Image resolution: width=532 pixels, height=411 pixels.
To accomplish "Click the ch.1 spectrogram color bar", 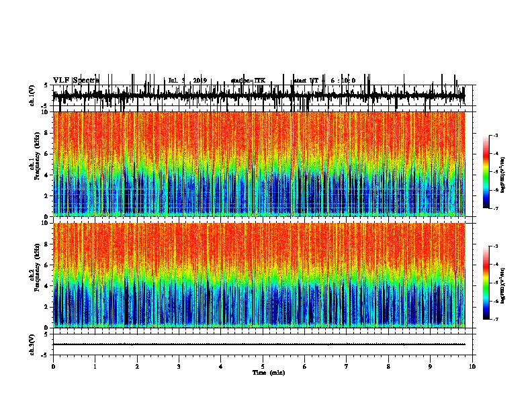I will pyautogui.click(x=486, y=172).
